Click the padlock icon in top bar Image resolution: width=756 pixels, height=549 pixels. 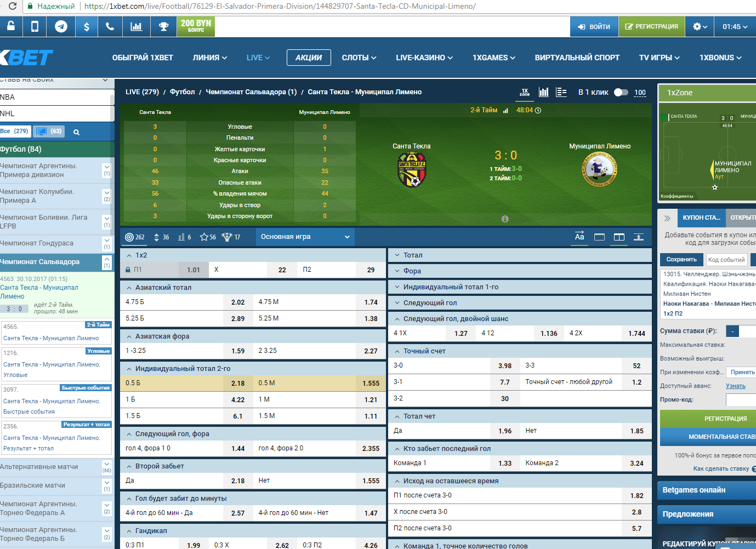tap(10, 26)
